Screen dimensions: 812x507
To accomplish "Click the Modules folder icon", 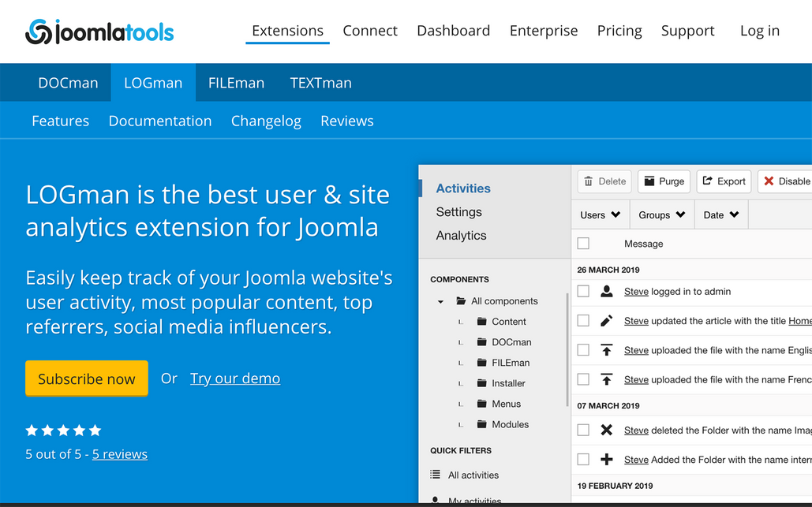I will (x=481, y=424).
